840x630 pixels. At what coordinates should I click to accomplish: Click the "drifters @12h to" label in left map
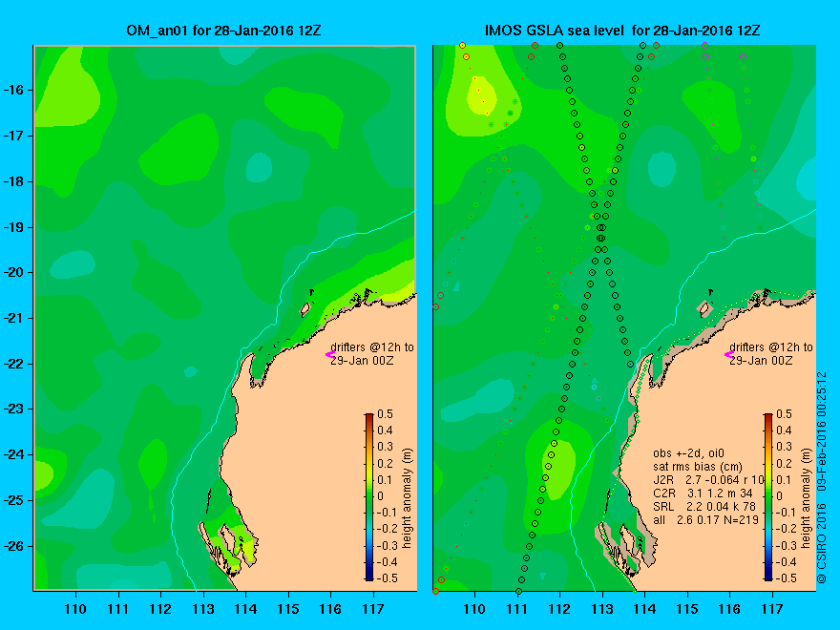pos(372,347)
